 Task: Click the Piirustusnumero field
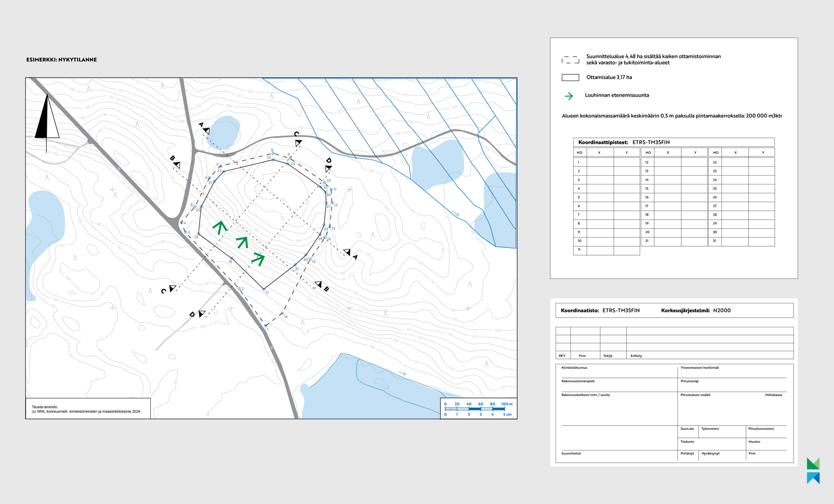(766, 432)
